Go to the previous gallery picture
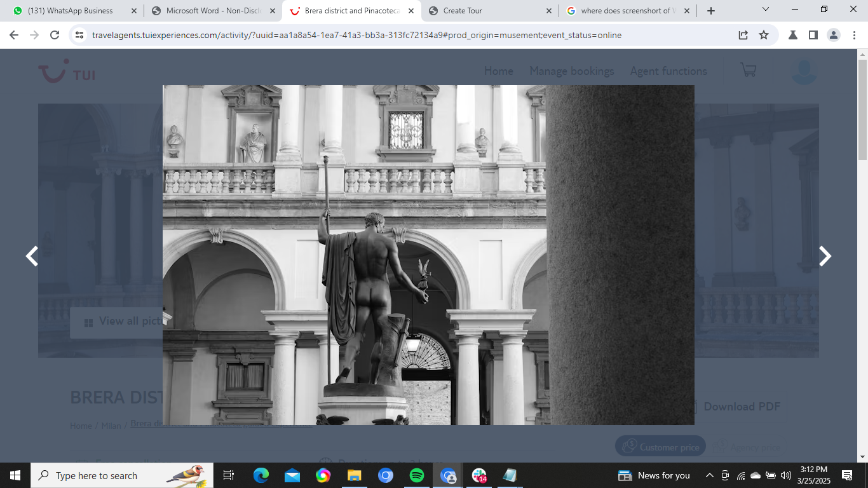 coord(32,256)
